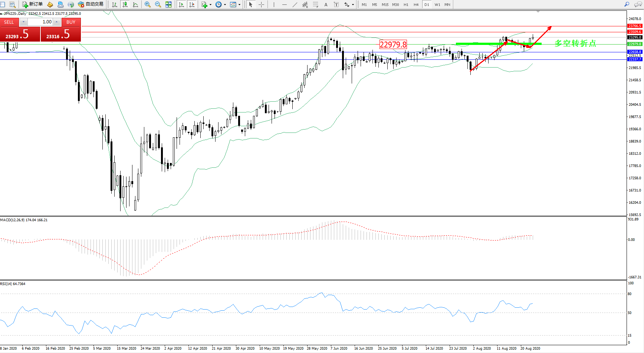Viewport: 644px width, 353px height.
Task: Click the 新订单 new order button
Action: tap(33, 4)
